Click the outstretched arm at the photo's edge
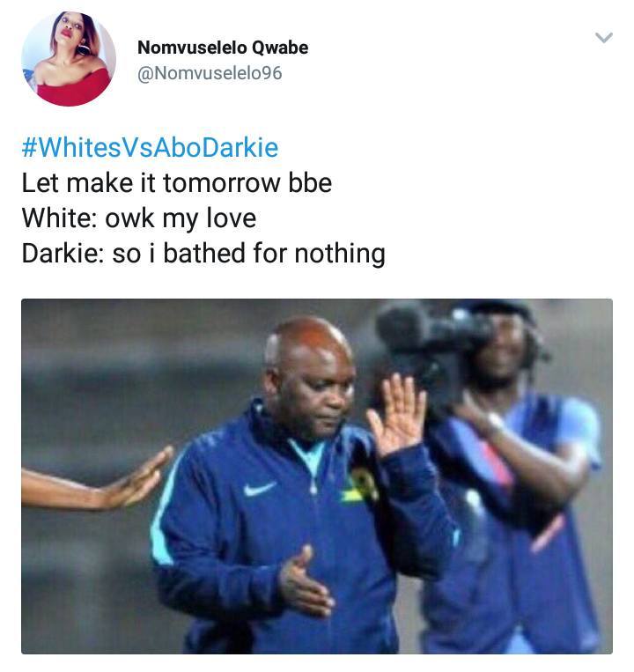The image size is (634, 672). click(97, 482)
